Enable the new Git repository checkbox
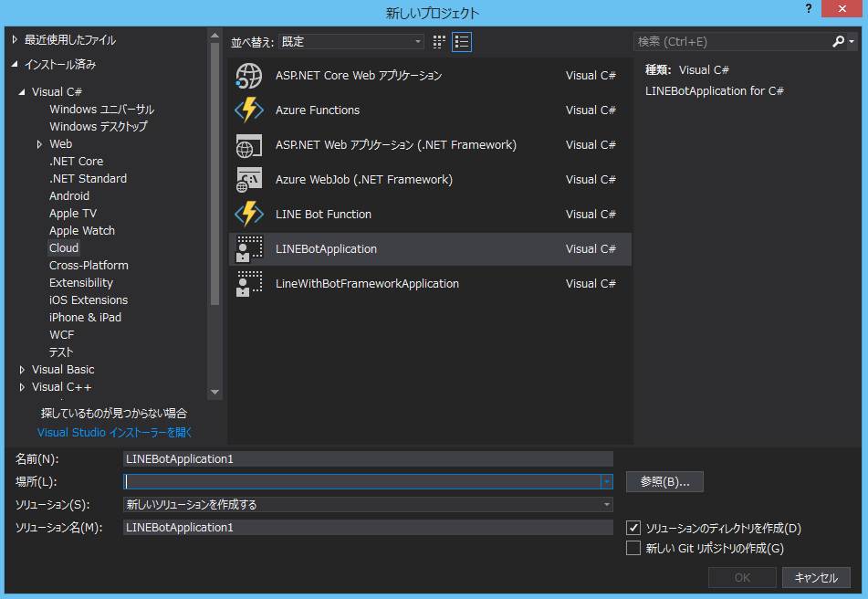The width and height of the screenshot is (868, 599). [633, 548]
